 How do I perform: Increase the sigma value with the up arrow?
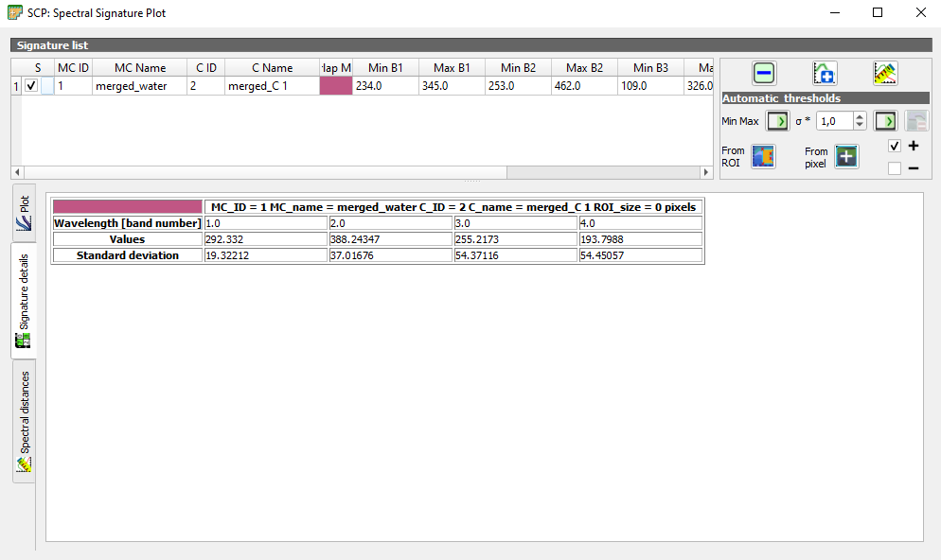(x=860, y=117)
